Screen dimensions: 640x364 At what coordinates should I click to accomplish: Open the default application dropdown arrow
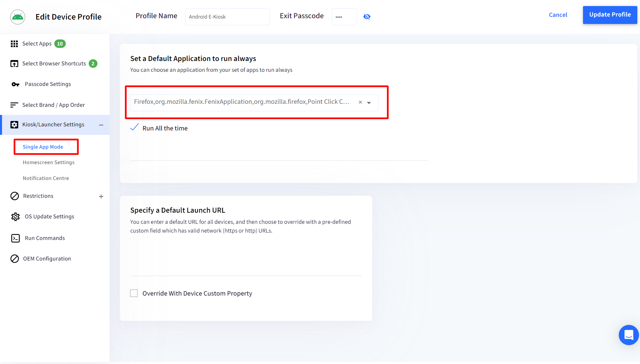point(369,103)
